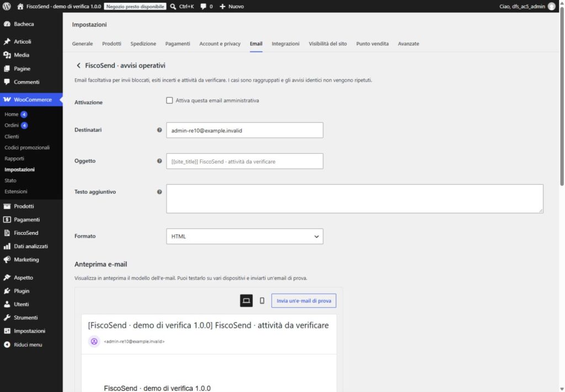565x392 pixels.
Task: Switch to the Spedizione tab
Action: (143, 44)
